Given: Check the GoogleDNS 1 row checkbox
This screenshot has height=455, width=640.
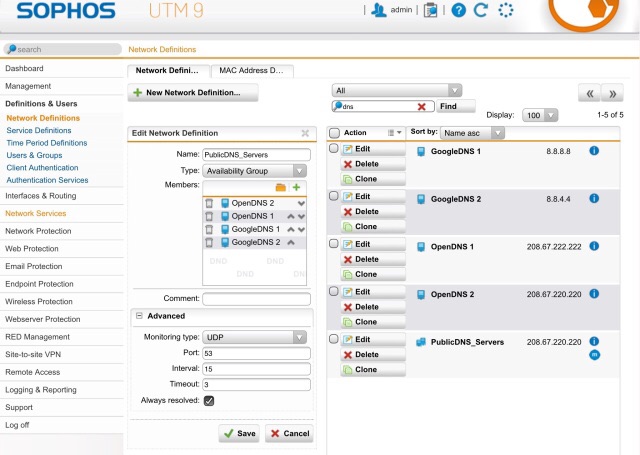Looking at the screenshot, I should click(x=333, y=148).
